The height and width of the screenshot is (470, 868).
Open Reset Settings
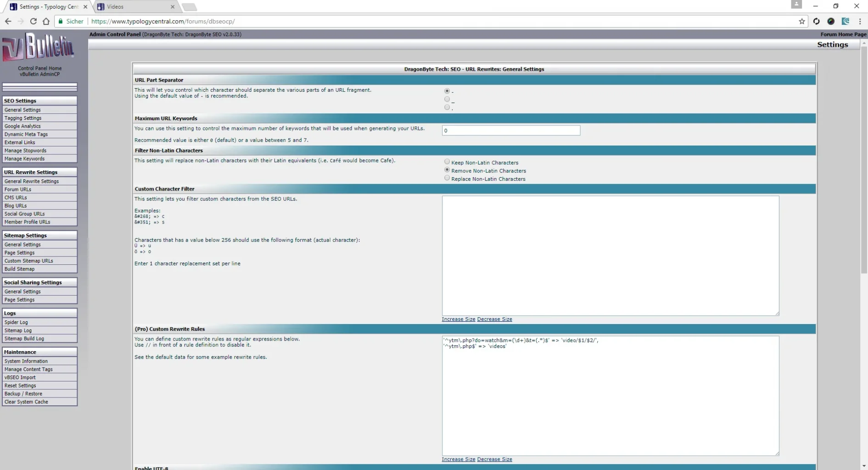click(39, 386)
